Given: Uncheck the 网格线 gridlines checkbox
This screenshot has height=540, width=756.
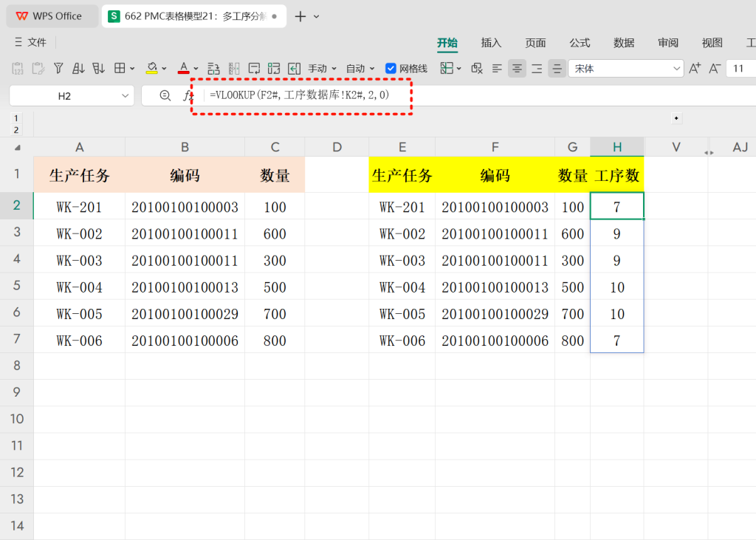Looking at the screenshot, I should click(x=391, y=69).
